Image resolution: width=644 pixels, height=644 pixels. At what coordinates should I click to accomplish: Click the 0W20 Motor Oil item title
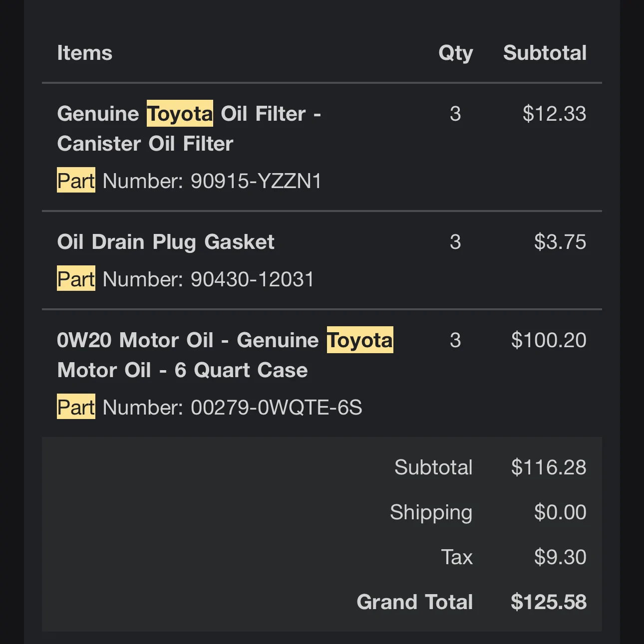point(225,355)
